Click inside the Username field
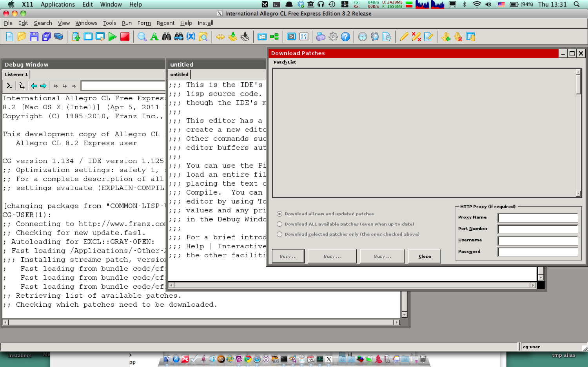 pyautogui.click(x=538, y=240)
